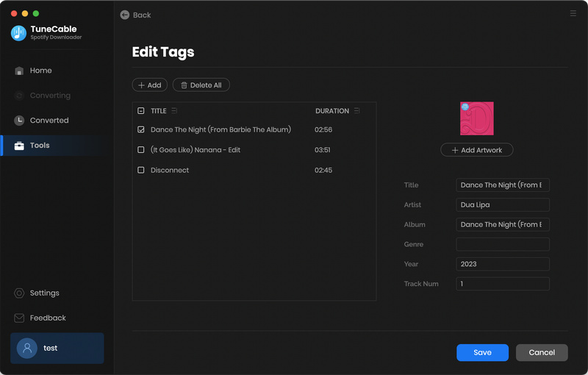
Task: Open the hamburger menu icon
Action: [573, 13]
